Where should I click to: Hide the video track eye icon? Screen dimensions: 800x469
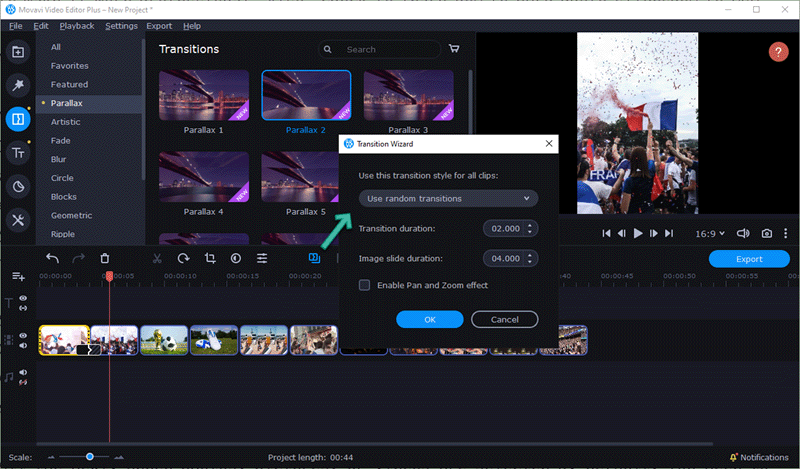[23, 335]
